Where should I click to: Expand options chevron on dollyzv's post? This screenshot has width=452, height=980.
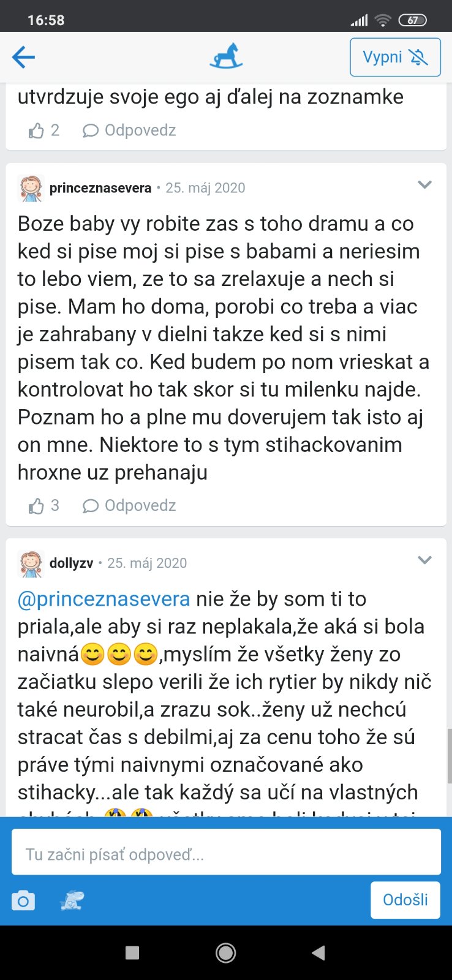tap(424, 560)
